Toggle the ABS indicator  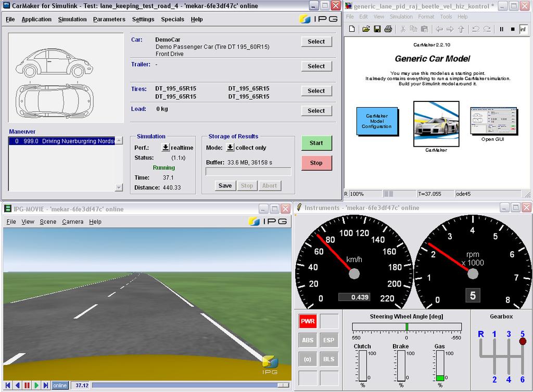(x=308, y=340)
